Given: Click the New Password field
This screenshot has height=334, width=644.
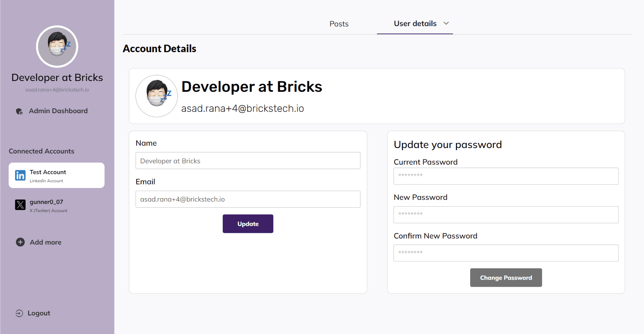Looking at the screenshot, I should coord(506,215).
